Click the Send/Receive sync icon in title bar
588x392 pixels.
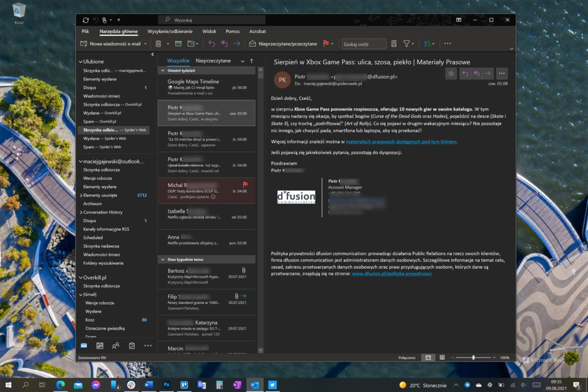coord(85,20)
